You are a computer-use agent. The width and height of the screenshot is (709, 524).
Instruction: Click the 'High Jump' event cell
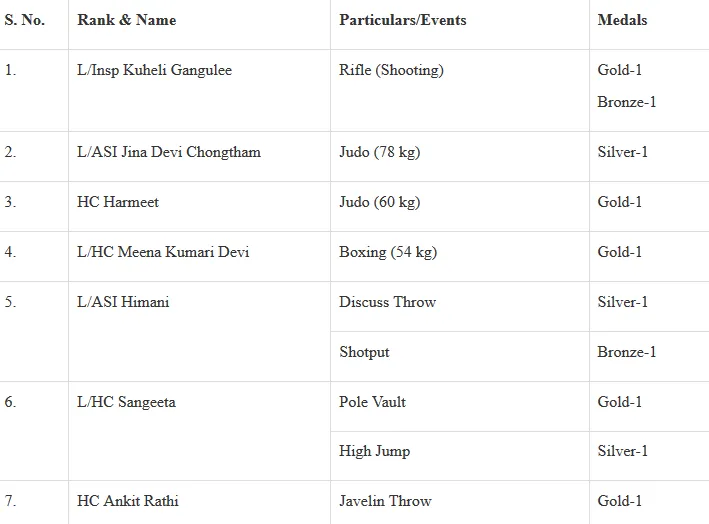(374, 451)
